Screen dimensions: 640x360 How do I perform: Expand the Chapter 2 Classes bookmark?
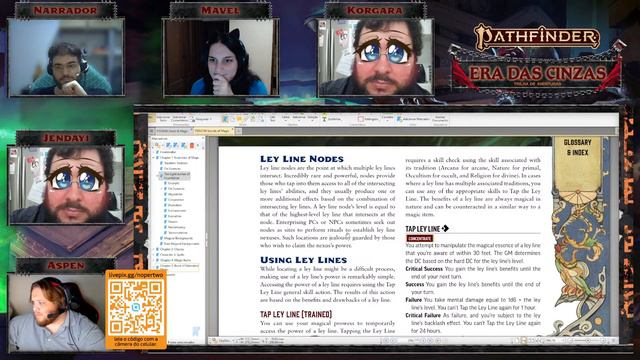(154, 249)
